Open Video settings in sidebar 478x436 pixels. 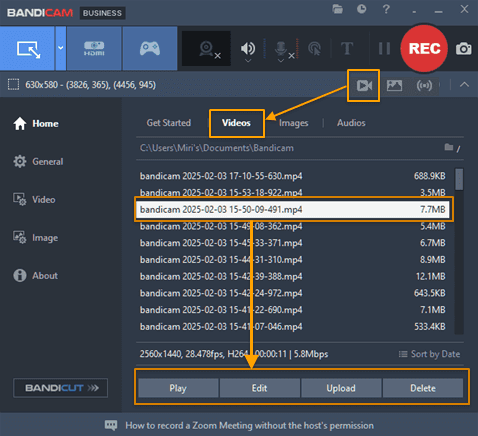point(34,200)
